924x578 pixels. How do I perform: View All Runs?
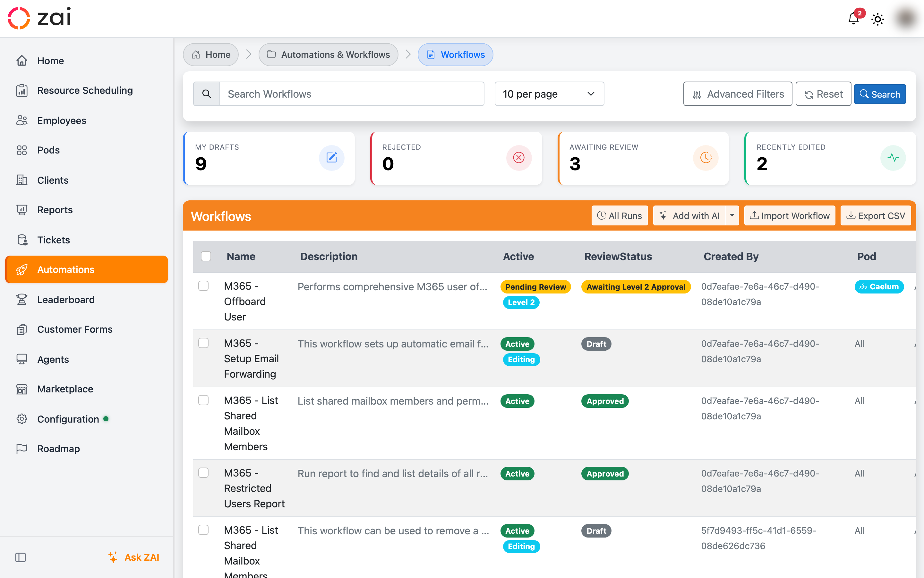coord(619,215)
